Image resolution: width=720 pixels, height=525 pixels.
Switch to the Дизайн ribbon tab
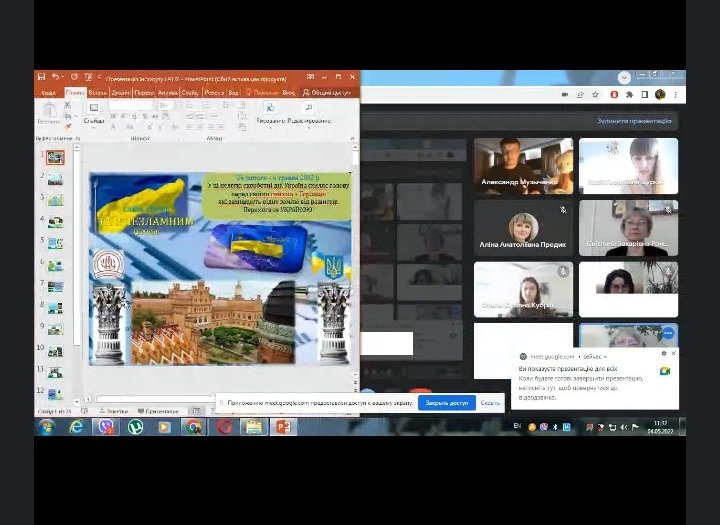pos(121,93)
